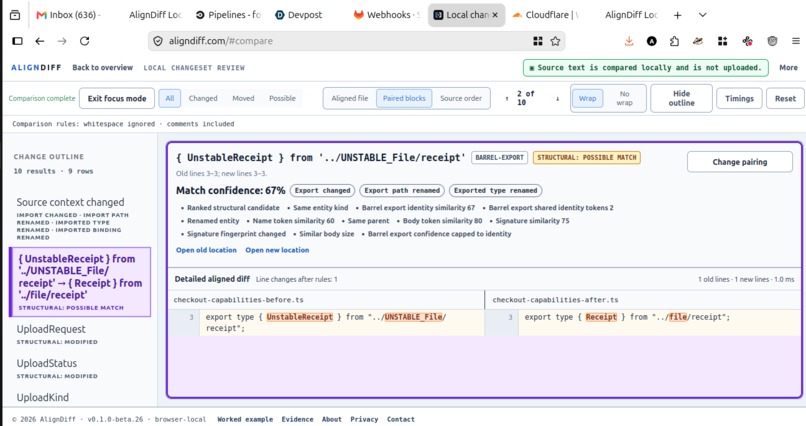Switch to the first AlignDiff Loc tab
Image resolution: width=806 pixels, height=426 pixels.
pos(154,15)
